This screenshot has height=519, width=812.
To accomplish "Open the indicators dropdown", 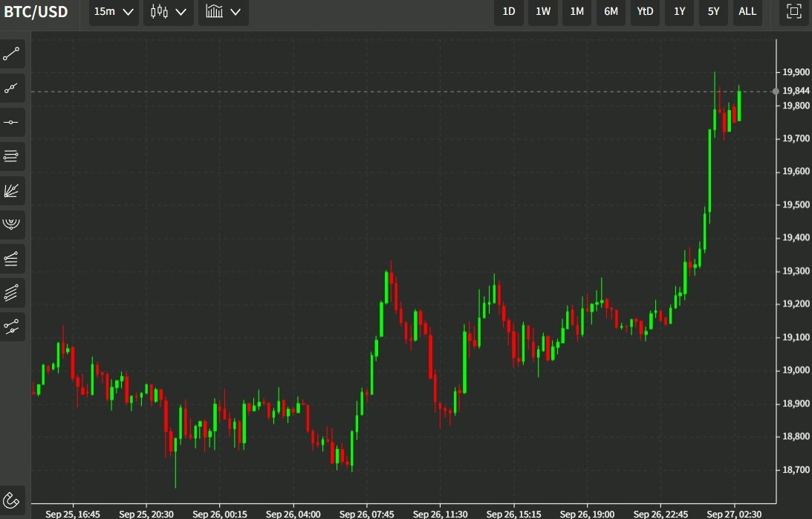I will pos(223,11).
